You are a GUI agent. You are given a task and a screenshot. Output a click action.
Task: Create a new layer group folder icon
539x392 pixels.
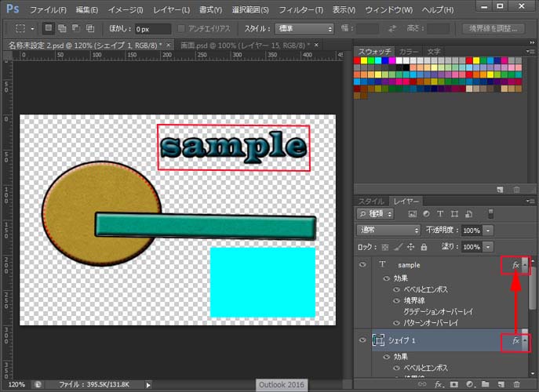pos(486,384)
